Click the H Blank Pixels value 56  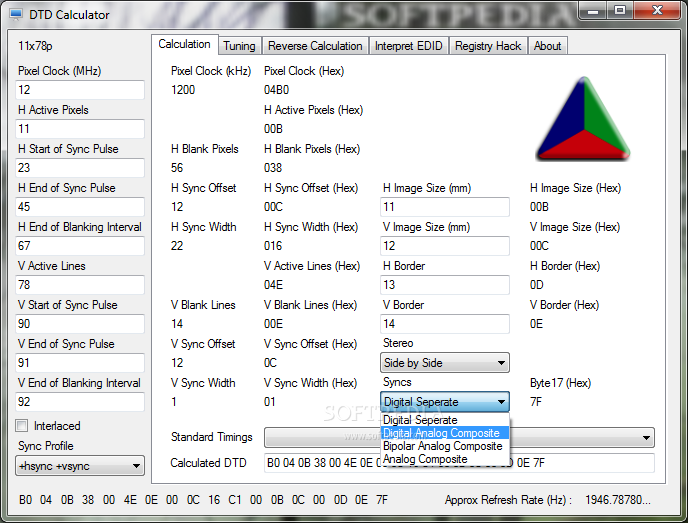[x=177, y=168]
